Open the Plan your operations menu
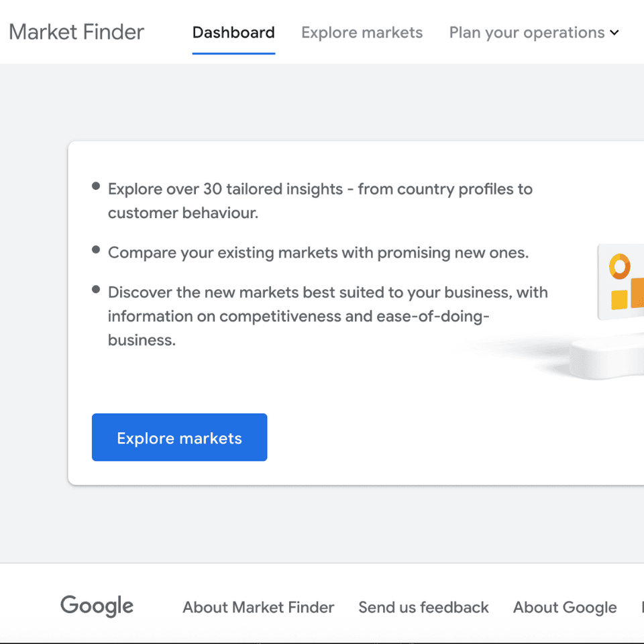This screenshot has width=644, height=644. (527, 32)
